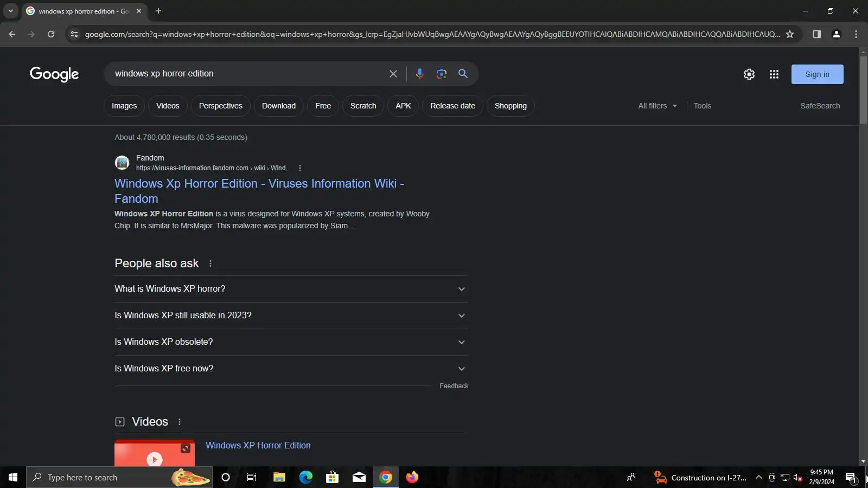
Task: Launch Firefox from taskbar
Action: pyautogui.click(x=412, y=477)
